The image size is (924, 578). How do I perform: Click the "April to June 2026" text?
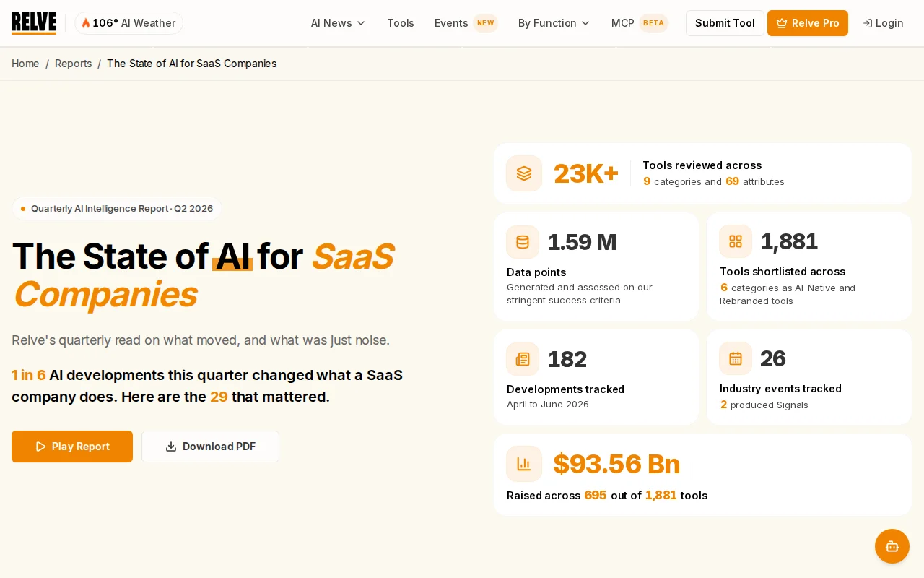548,405
